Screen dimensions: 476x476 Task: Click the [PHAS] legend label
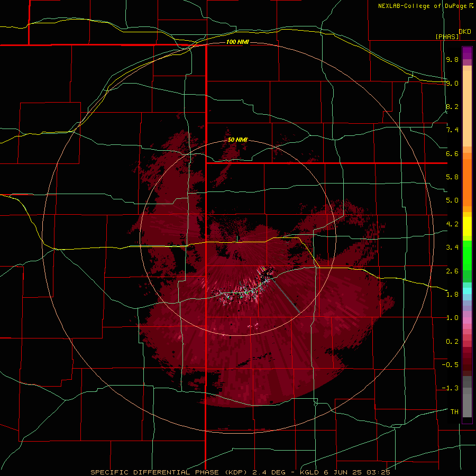(447, 36)
